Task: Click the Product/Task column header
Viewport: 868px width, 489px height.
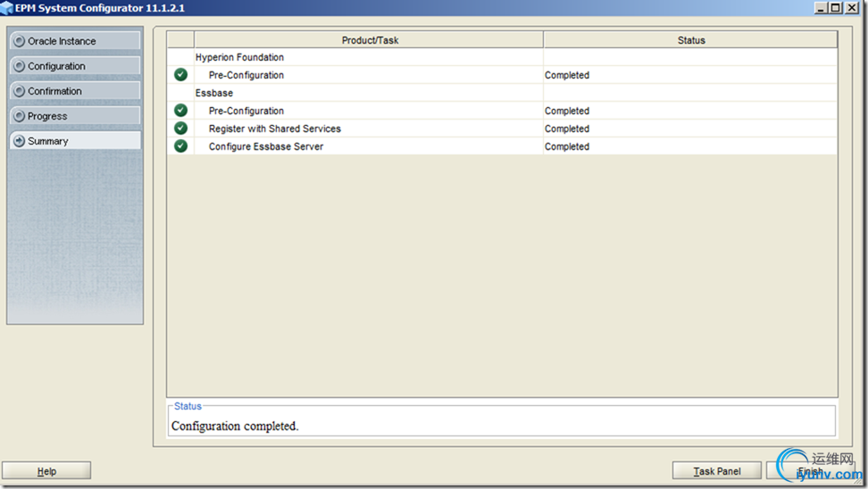Action: (369, 40)
